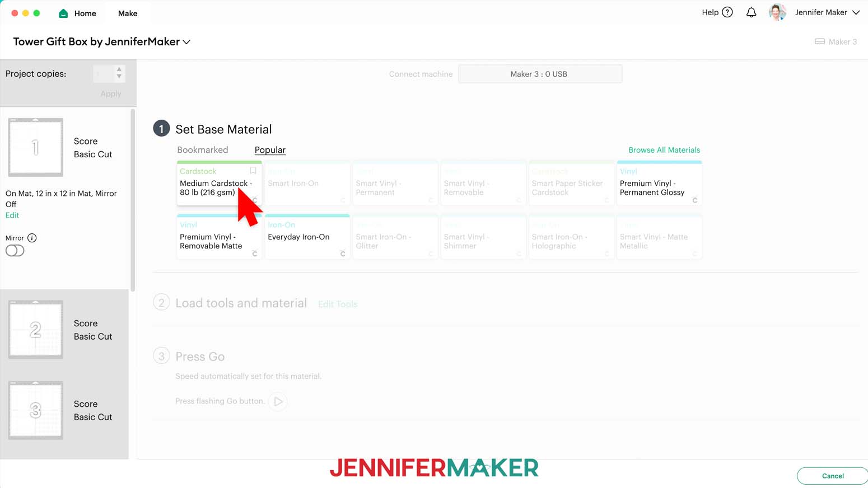Bookmark the Medium Cardstock material
The width and height of the screenshot is (868, 488).
coord(253,171)
